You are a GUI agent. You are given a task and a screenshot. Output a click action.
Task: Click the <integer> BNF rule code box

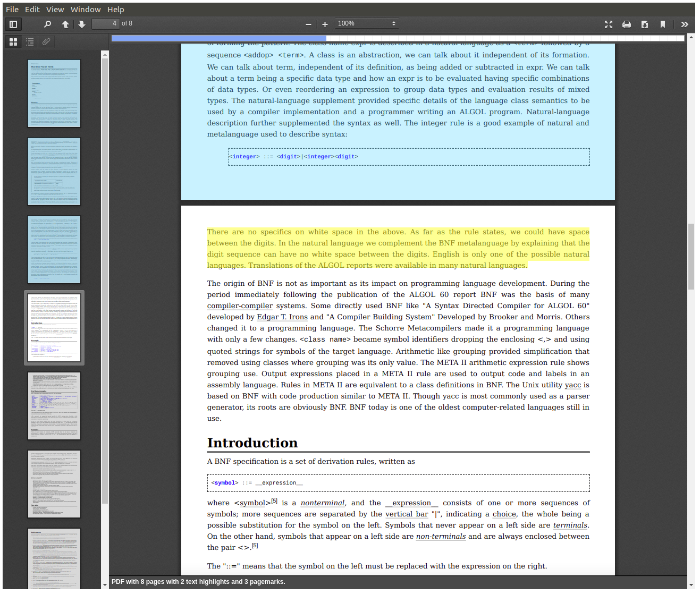coord(409,157)
